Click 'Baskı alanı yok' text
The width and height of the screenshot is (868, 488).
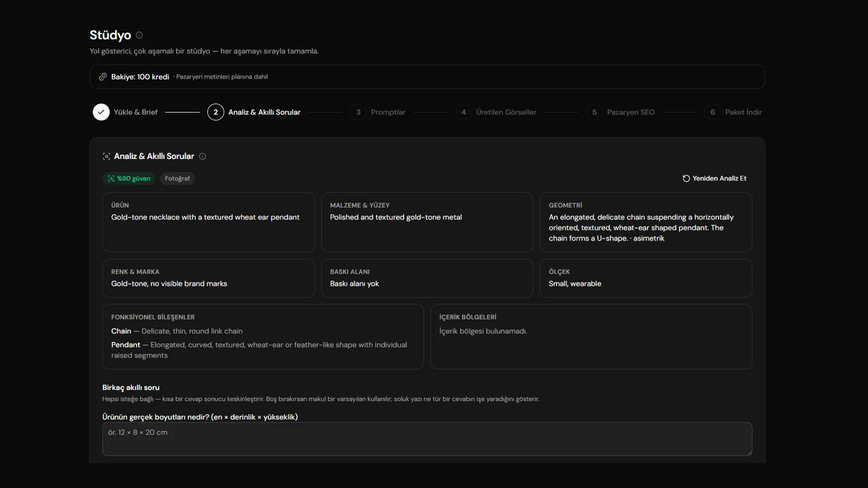coord(354,284)
